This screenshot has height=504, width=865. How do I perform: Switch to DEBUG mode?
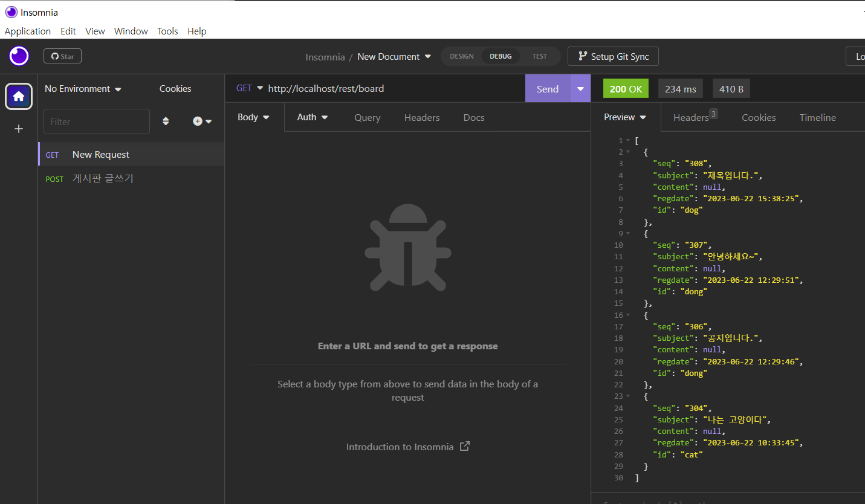501,56
